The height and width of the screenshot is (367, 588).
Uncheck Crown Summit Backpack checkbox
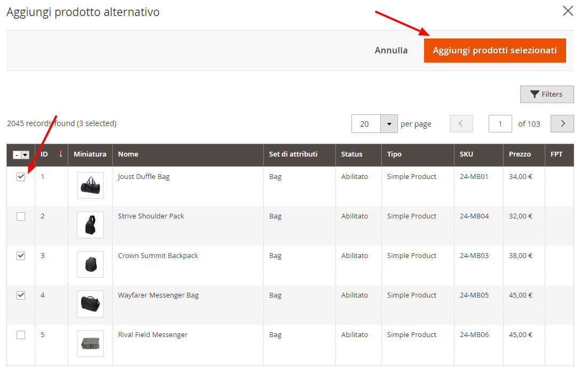click(x=21, y=256)
